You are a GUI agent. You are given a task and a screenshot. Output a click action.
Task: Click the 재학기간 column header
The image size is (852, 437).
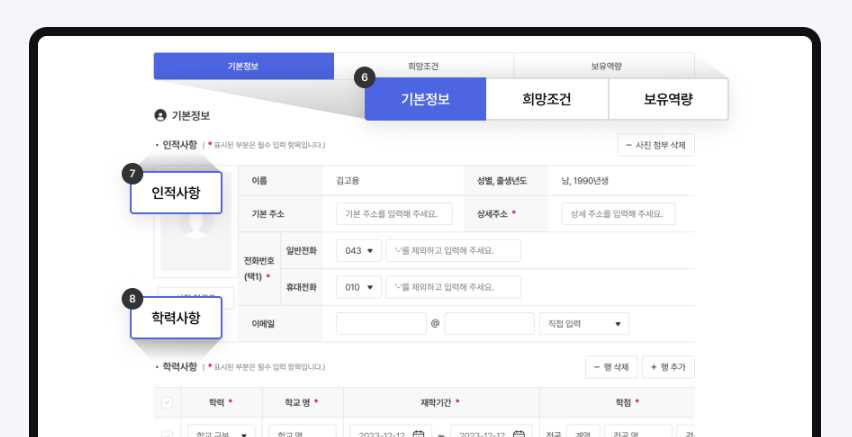click(441, 403)
